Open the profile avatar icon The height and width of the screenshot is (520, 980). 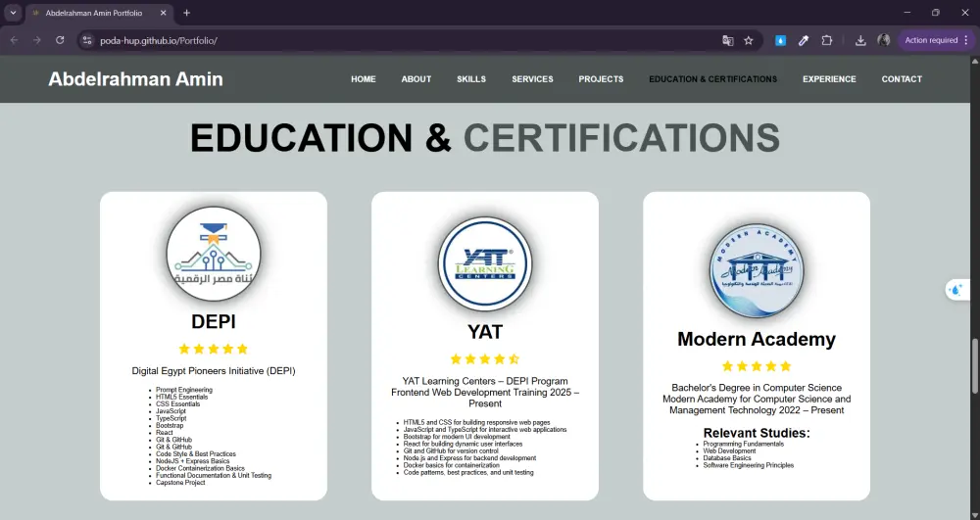tap(884, 40)
